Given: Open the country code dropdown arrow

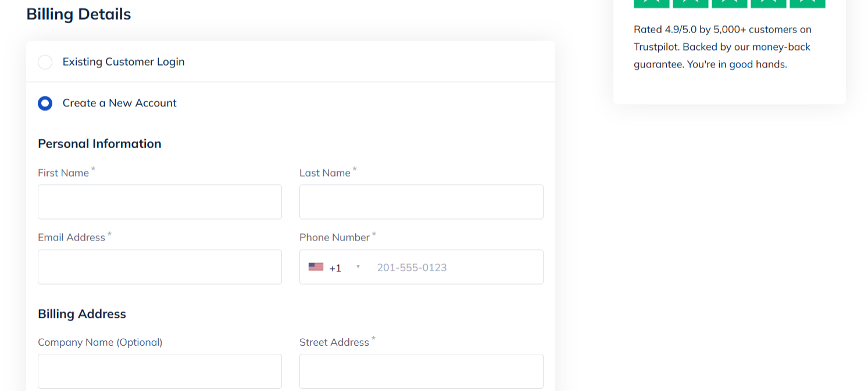Looking at the screenshot, I should click(x=358, y=267).
